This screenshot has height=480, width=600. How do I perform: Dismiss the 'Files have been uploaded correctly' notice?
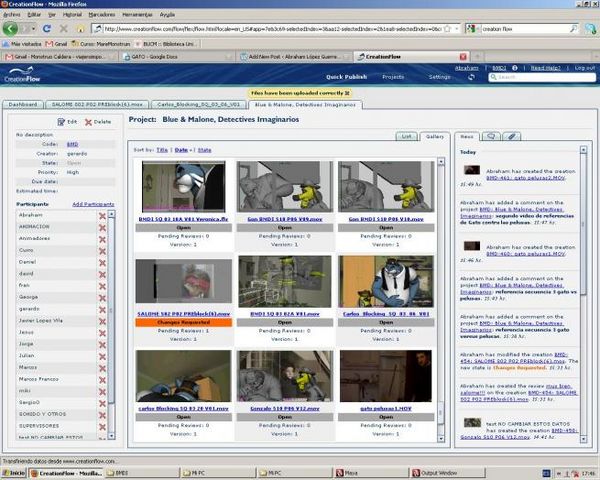tap(347, 93)
